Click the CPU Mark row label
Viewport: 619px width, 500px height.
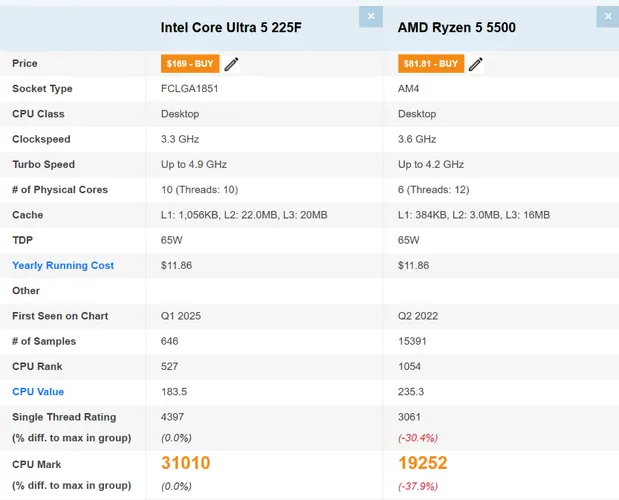tap(37, 464)
